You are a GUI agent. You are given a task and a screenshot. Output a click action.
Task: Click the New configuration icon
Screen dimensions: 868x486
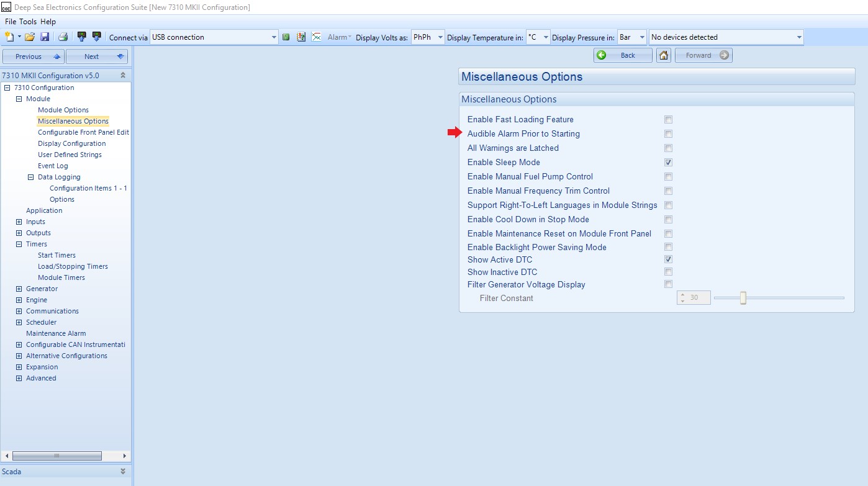click(x=9, y=37)
